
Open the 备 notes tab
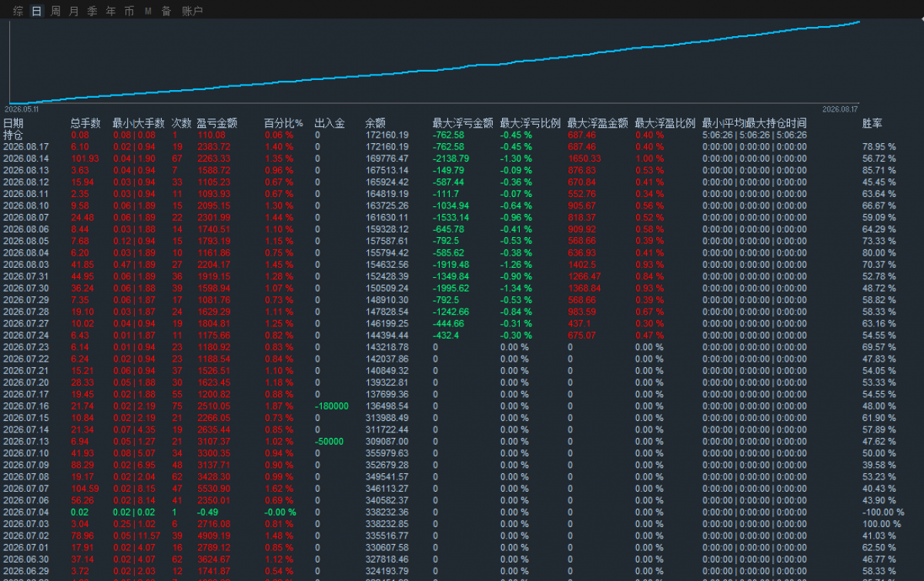166,11
